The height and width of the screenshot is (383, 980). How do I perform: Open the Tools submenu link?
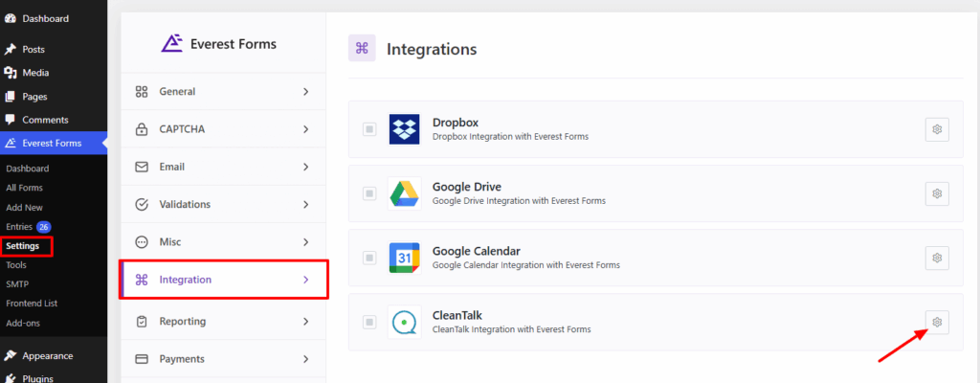pos(16,264)
